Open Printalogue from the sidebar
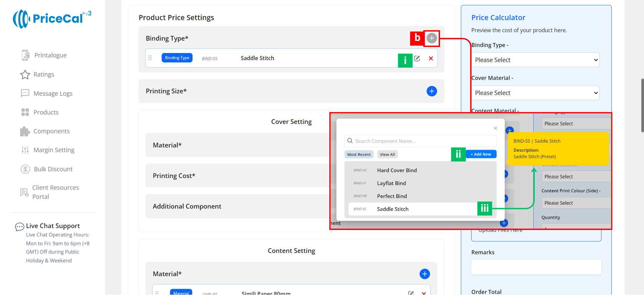The image size is (644, 295). 50,55
